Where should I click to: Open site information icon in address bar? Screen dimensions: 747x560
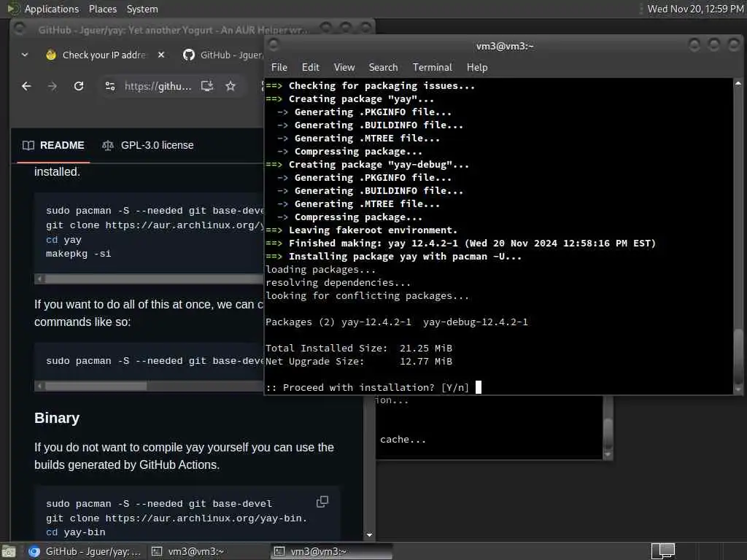pyautogui.click(x=110, y=86)
